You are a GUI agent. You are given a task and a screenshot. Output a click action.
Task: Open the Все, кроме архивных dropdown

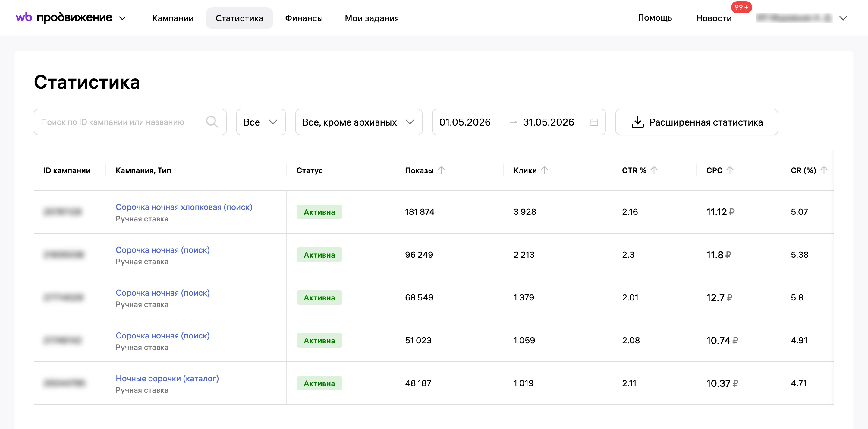point(359,122)
